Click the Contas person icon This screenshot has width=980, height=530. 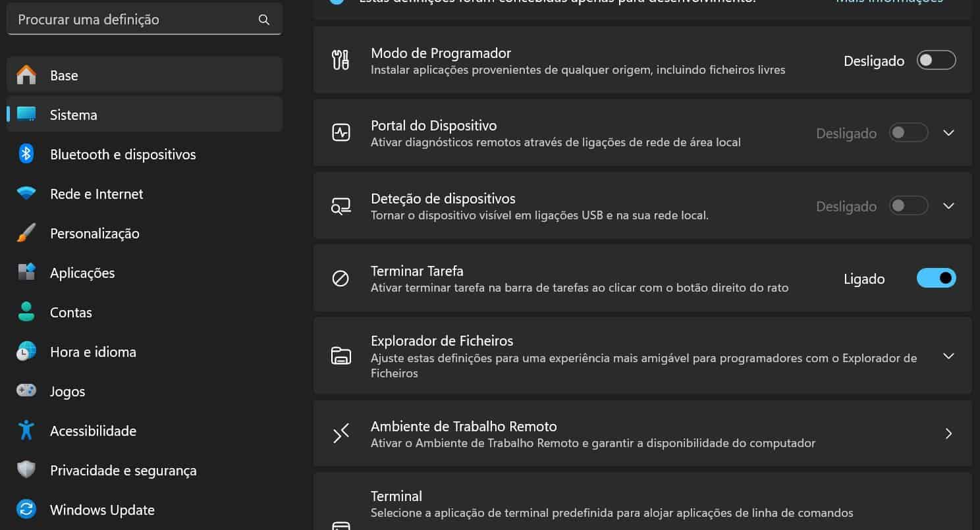pos(26,312)
